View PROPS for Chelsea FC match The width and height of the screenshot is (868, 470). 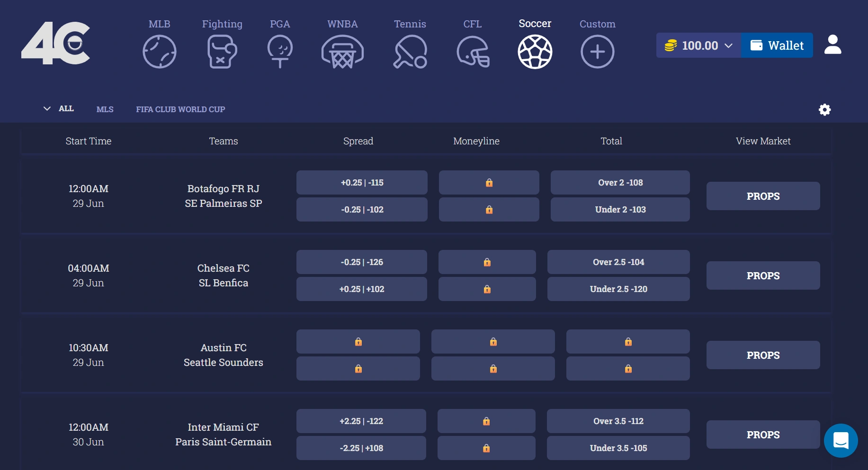point(763,275)
